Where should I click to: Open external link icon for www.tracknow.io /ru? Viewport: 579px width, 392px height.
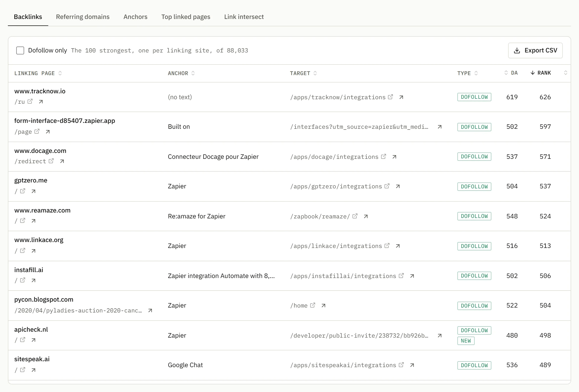pyautogui.click(x=30, y=101)
